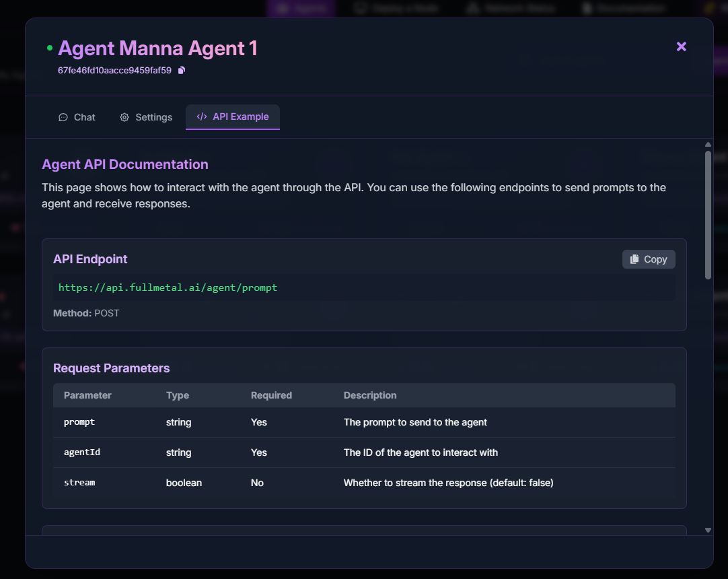Click the Required column header
728x579 pixels.
(271, 395)
